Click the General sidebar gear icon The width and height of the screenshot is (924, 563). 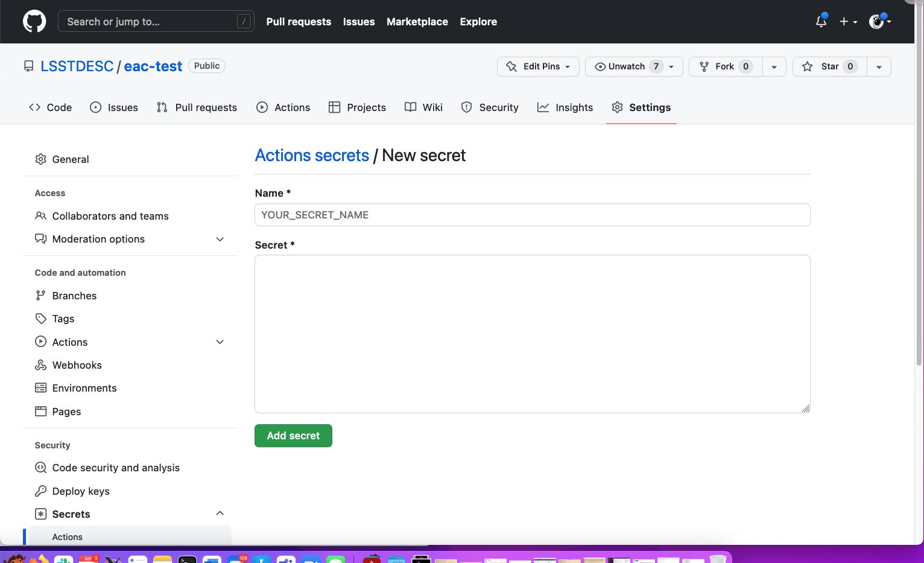point(40,159)
